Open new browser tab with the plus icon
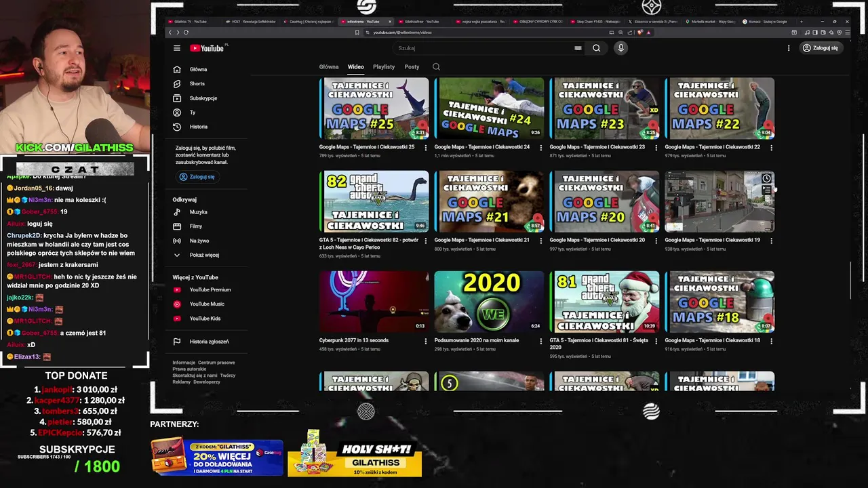This screenshot has width=868, height=488. (x=801, y=21)
